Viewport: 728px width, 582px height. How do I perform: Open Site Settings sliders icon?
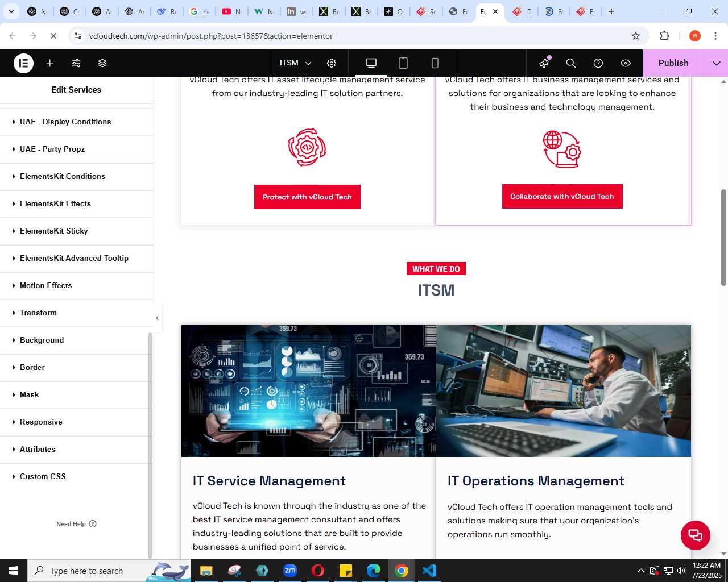click(76, 63)
